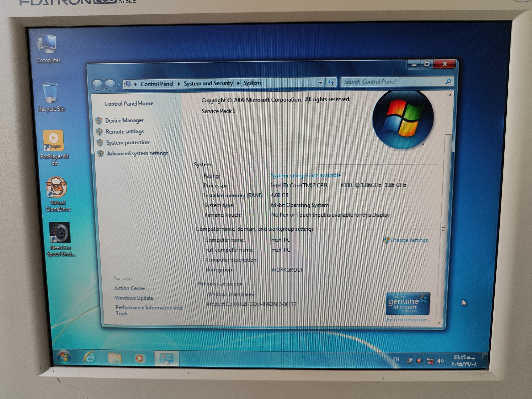This screenshot has height=399, width=532.
Task: Activate the Control Panel taskbar button
Action: coord(166,358)
